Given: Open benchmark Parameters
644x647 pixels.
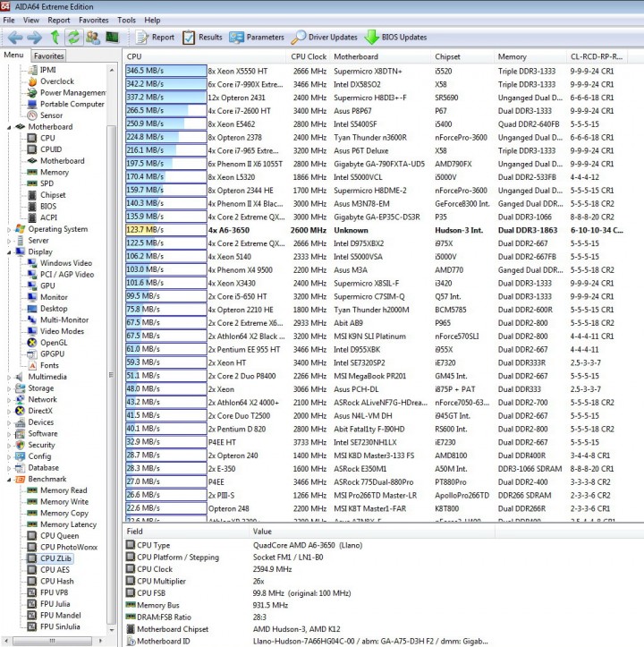Looking at the screenshot, I should (x=257, y=37).
